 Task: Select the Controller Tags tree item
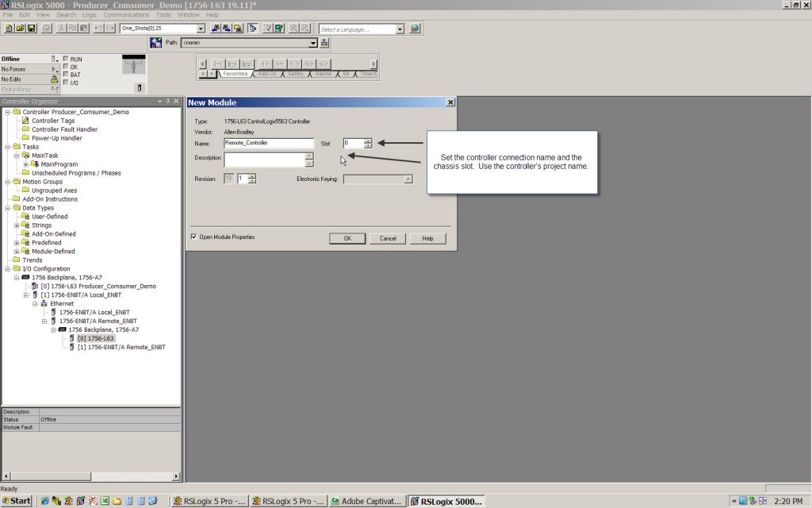point(53,121)
